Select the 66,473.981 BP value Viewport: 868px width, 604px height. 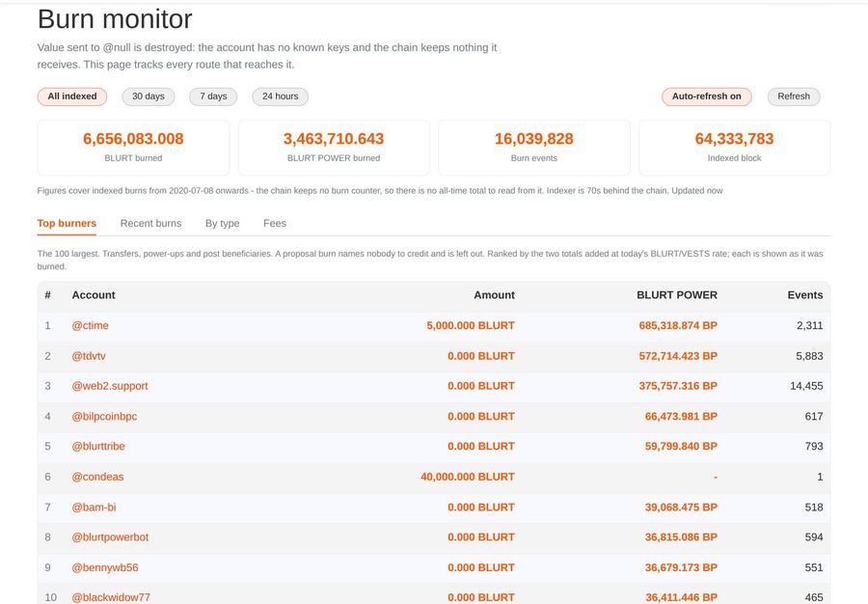click(681, 416)
